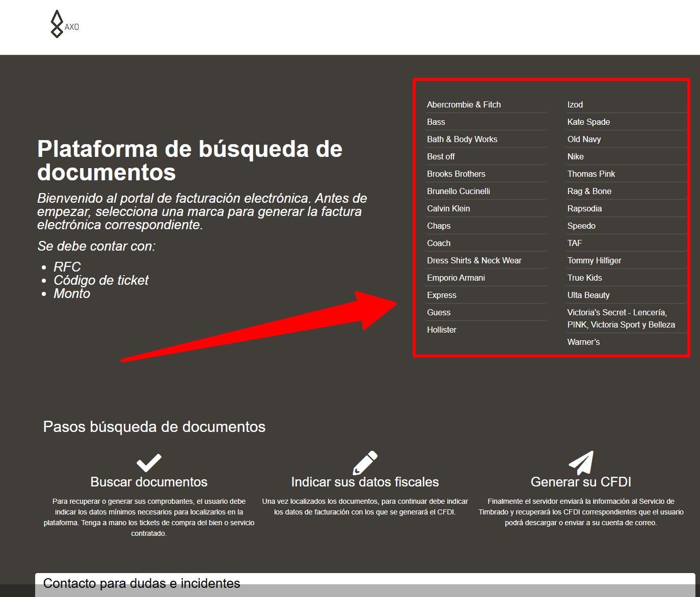
Task: Open the Warner's brand link
Action: 583,342
